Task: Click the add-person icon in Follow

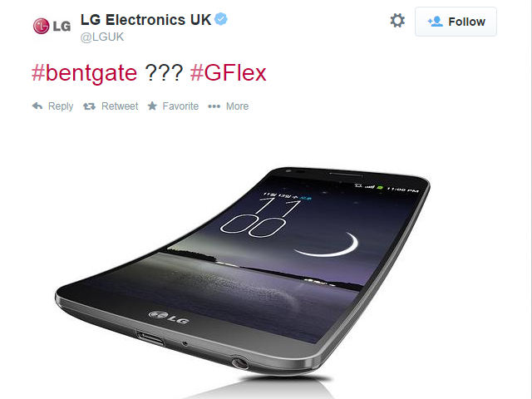Action: 436,22
